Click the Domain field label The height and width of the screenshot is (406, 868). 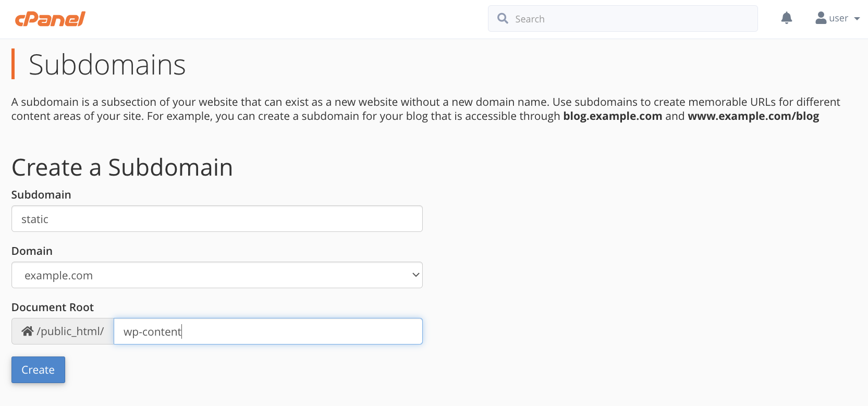(x=32, y=251)
